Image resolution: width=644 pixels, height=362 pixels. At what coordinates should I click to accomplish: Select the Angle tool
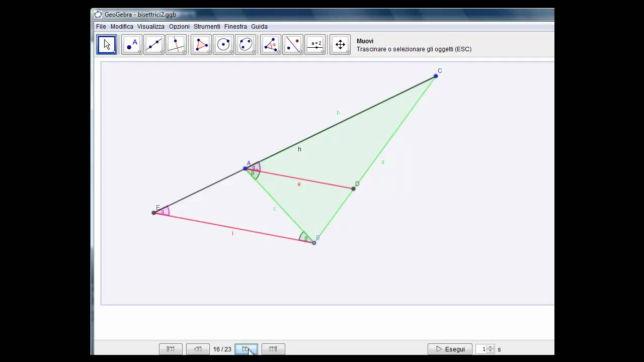point(271,44)
